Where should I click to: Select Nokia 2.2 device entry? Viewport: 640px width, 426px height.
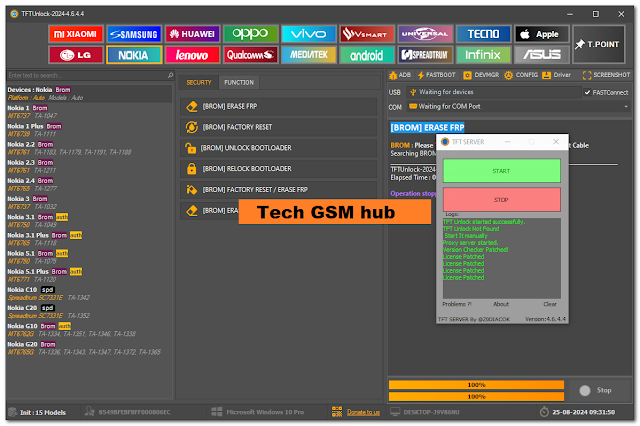click(89, 148)
